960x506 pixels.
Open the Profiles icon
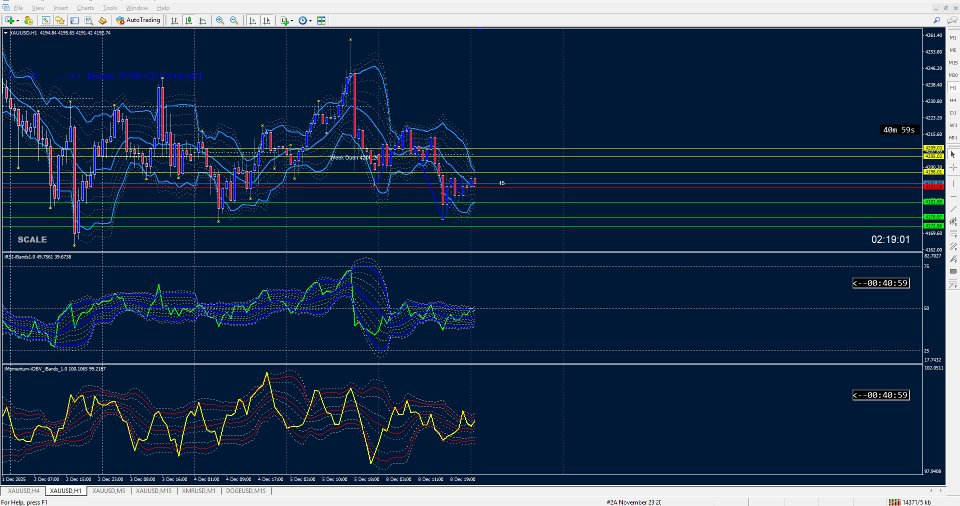(28, 20)
